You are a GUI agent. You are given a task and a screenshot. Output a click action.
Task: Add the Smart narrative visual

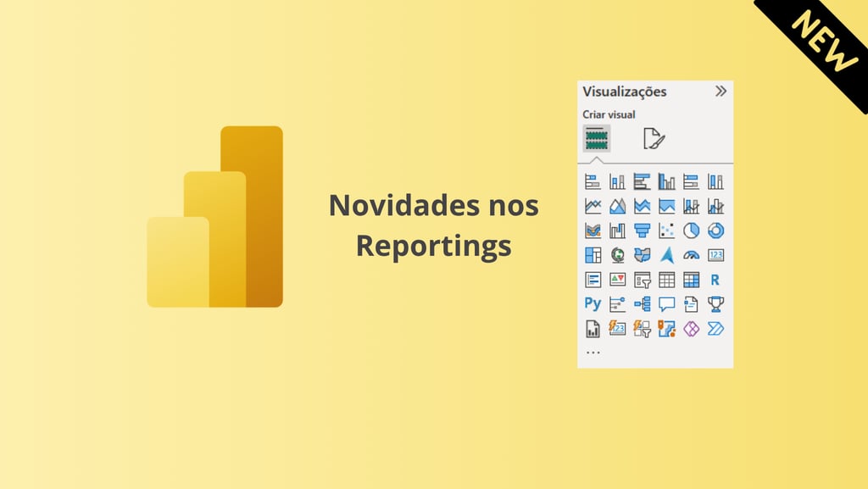pos(691,304)
